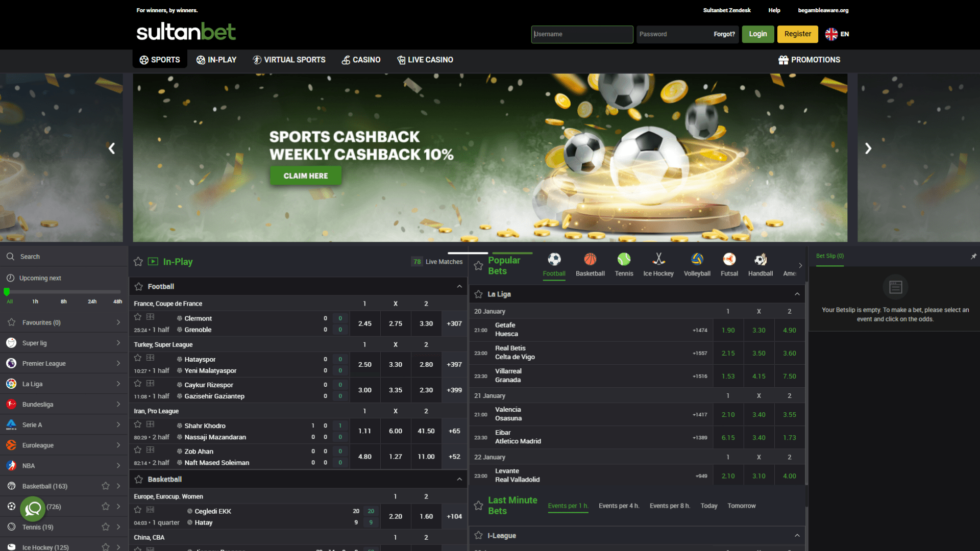Viewport: 980px width, 551px height.
Task: Click the sultanbet logo
Action: coord(186,32)
